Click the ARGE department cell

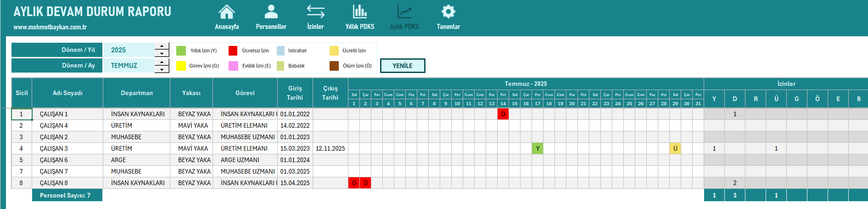pyautogui.click(x=137, y=160)
